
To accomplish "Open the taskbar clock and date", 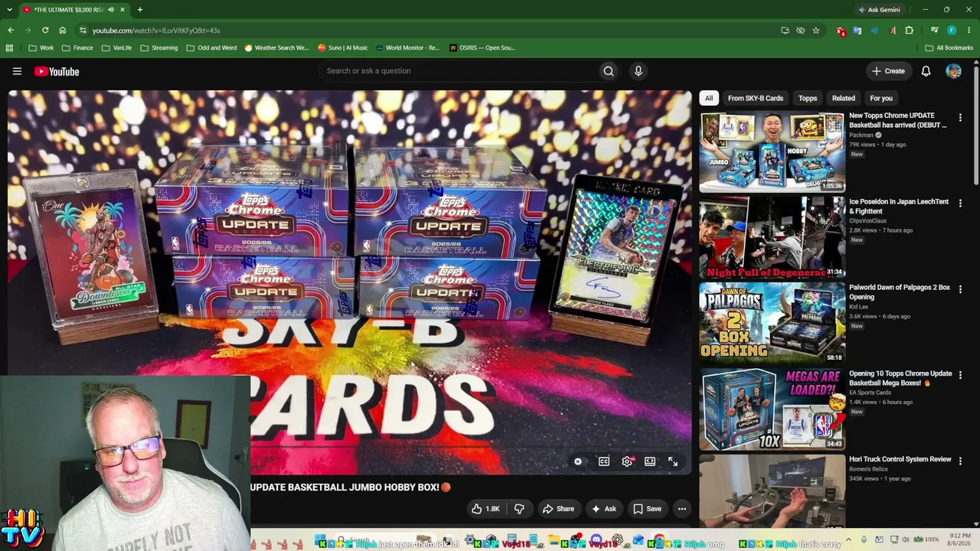I will click(x=960, y=540).
